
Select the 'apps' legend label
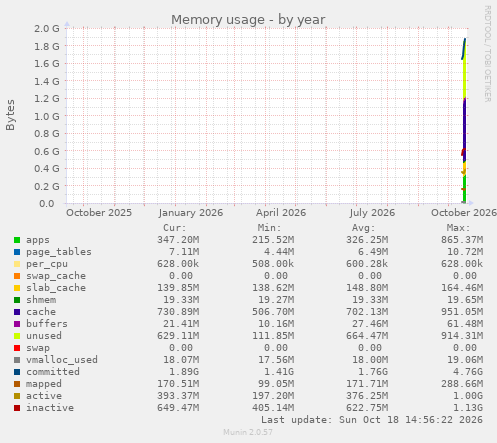(38, 240)
